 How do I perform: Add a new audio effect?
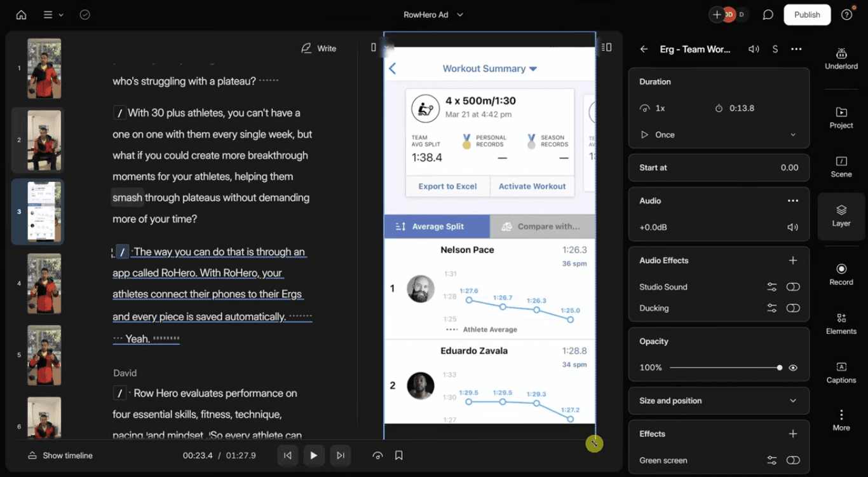pos(793,260)
